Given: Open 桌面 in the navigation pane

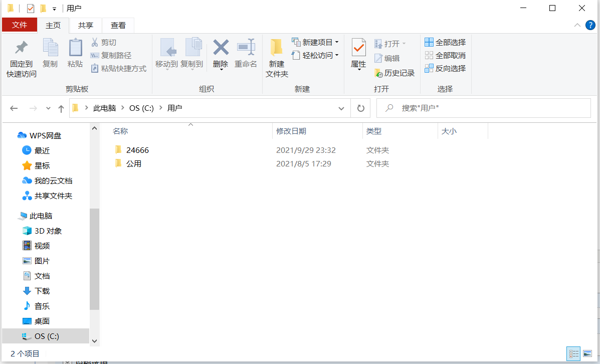Looking at the screenshot, I should click(x=37, y=321).
